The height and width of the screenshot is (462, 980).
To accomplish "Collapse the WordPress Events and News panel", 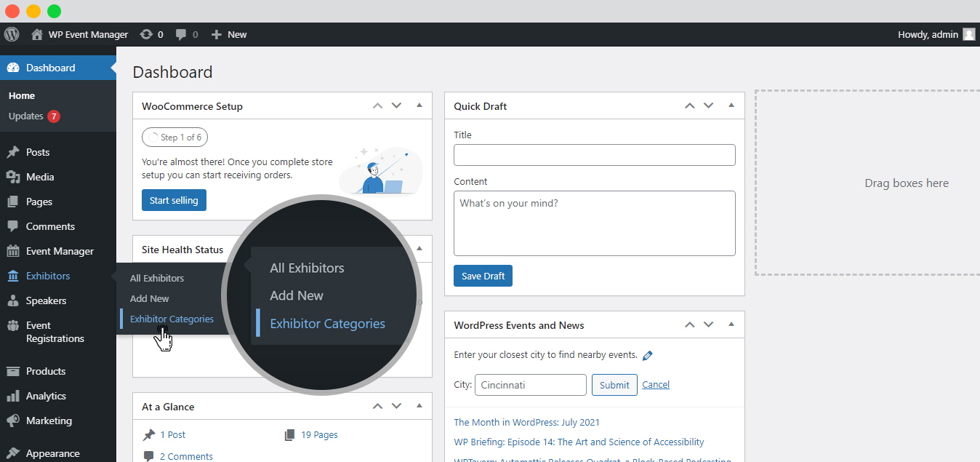I will pyautogui.click(x=732, y=324).
